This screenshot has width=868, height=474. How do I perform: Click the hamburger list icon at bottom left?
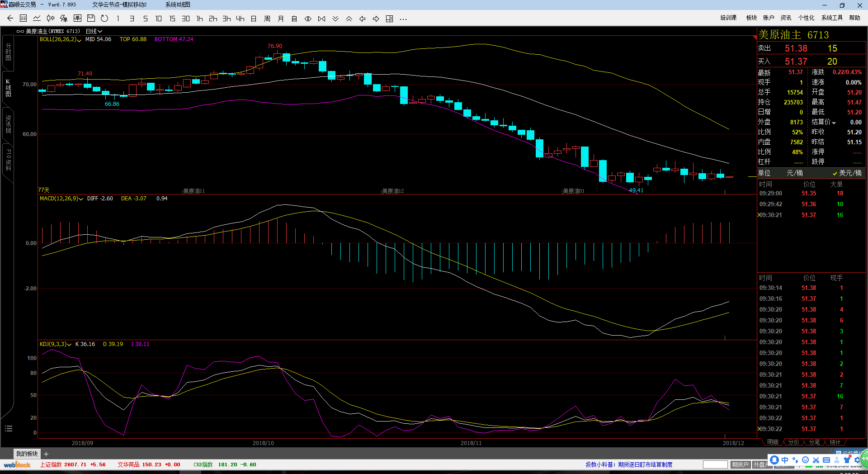coord(8,429)
